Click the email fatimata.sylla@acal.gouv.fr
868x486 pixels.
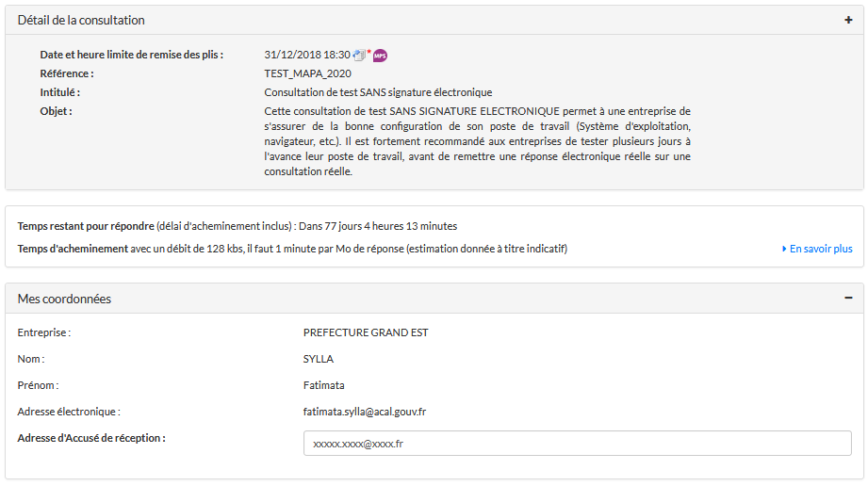point(365,412)
